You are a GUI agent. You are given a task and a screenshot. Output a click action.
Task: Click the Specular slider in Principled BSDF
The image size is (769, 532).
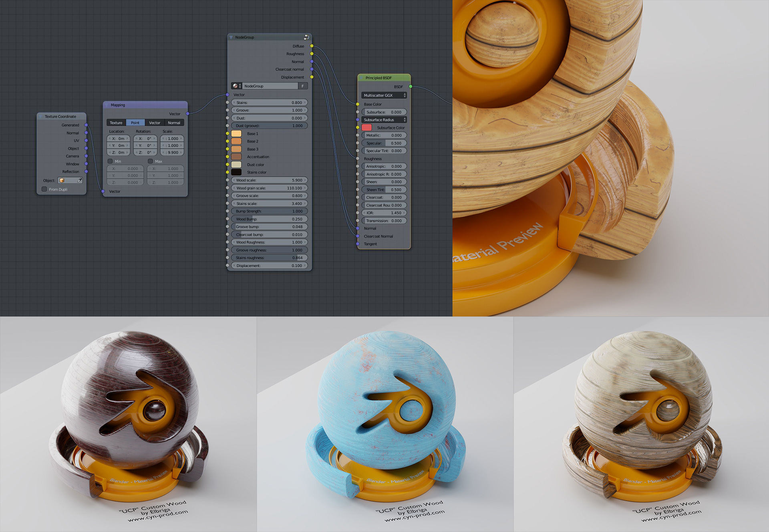pos(384,143)
